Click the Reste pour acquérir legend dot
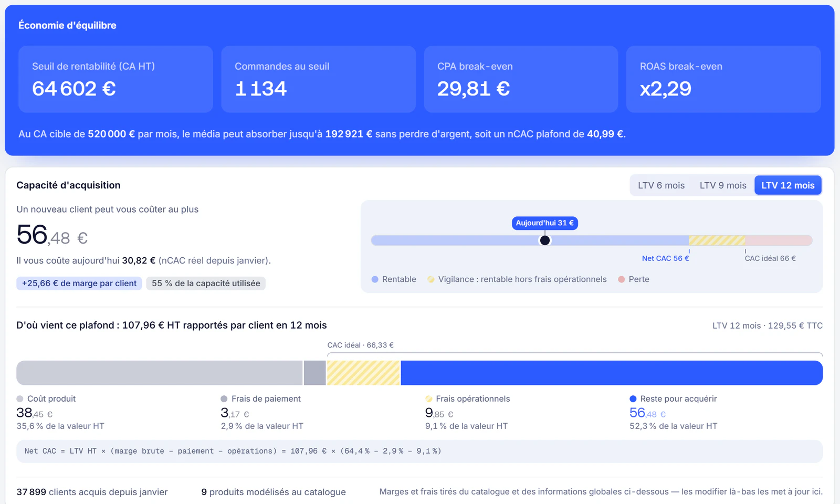The width and height of the screenshot is (840, 504). tap(633, 399)
